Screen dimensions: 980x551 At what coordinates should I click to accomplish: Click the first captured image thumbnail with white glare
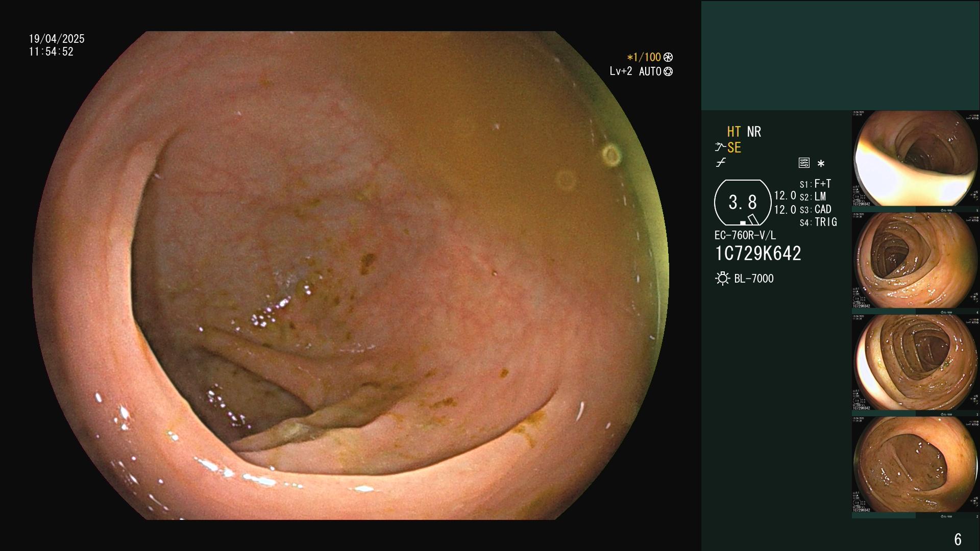916,158
